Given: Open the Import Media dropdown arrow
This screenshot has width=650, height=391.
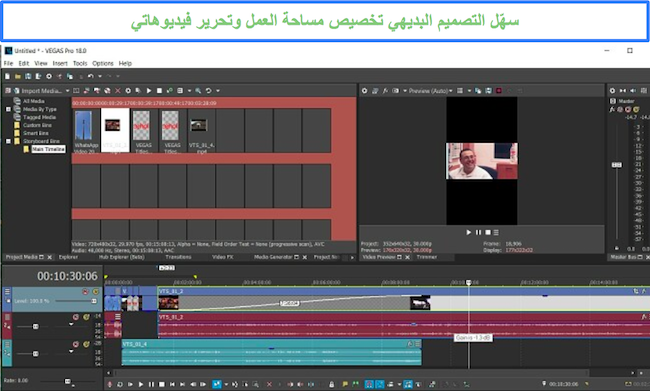Looking at the screenshot, I should [68, 91].
